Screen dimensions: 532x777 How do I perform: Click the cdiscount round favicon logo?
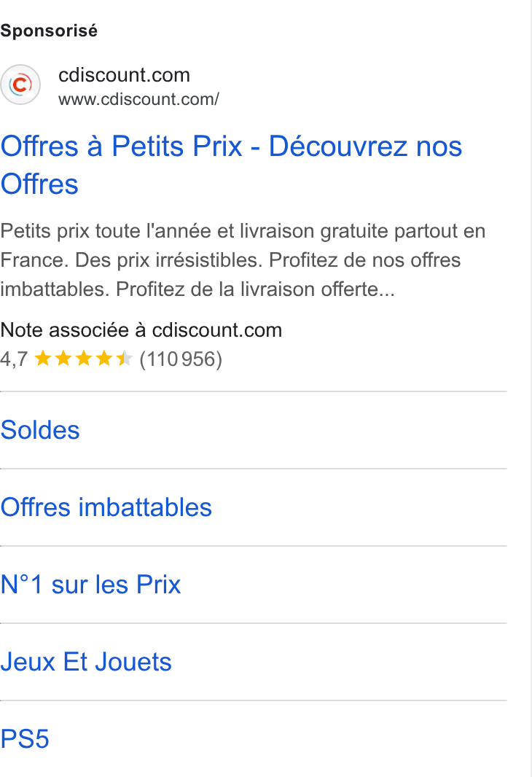tap(20, 85)
